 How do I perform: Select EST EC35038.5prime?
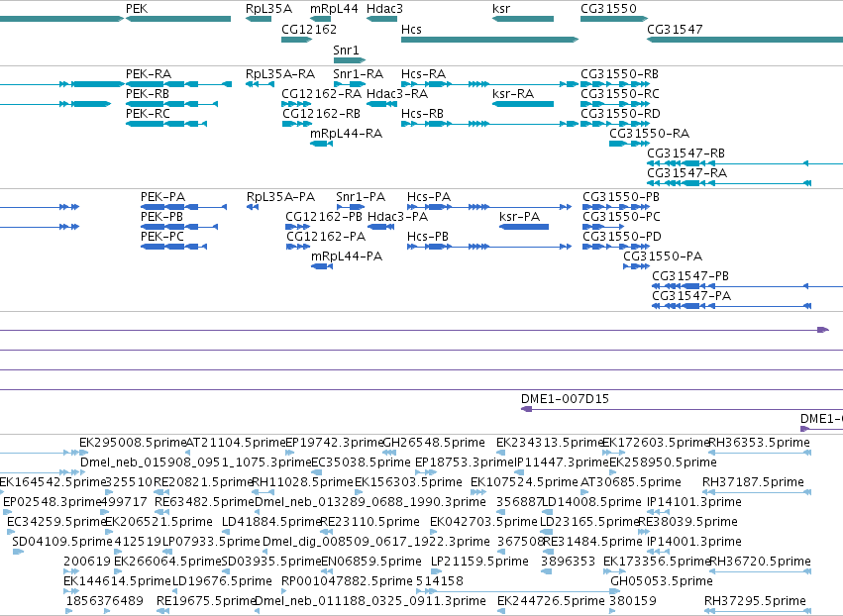coord(317,472)
